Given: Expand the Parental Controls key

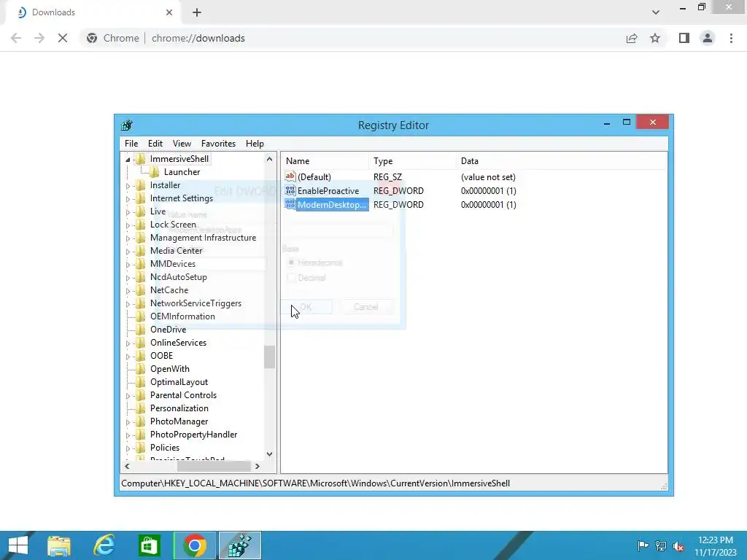Looking at the screenshot, I should [x=128, y=396].
